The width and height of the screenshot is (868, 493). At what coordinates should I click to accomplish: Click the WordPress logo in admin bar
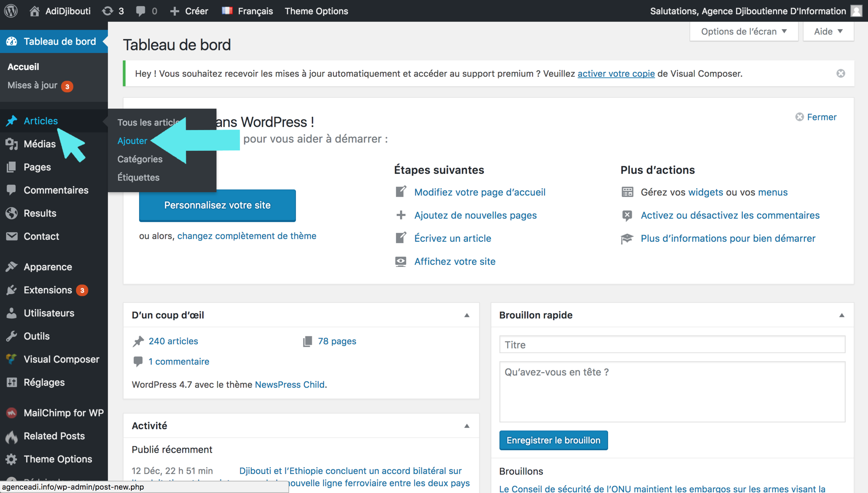point(11,11)
